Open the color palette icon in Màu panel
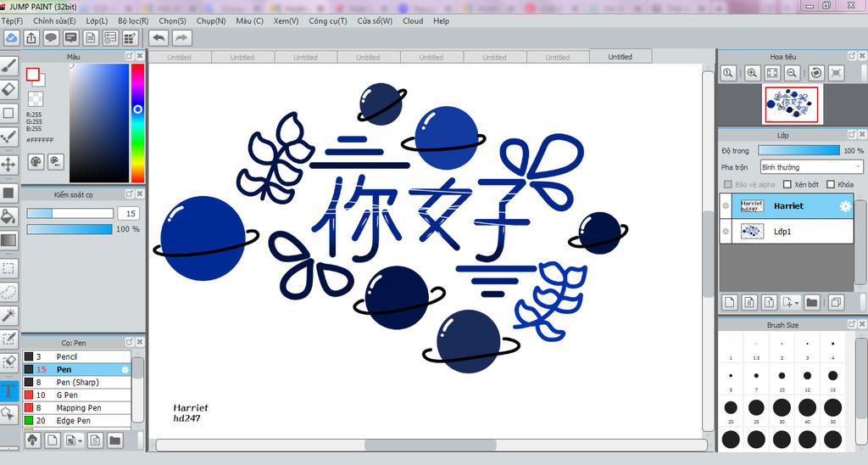The width and height of the screenshot is (868, 465). [x=36, y=161]
